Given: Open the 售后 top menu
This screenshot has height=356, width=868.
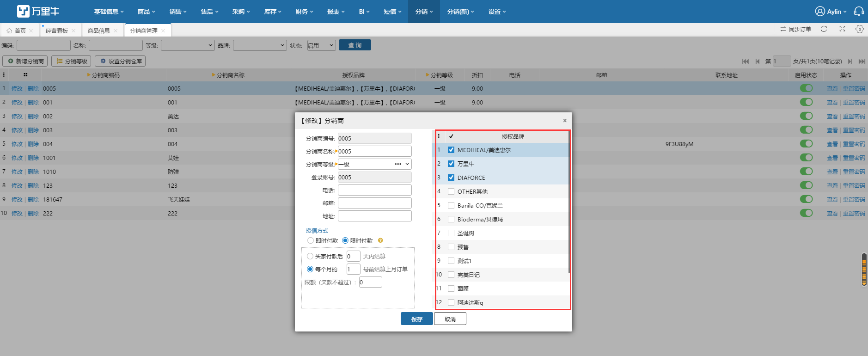Looking at the screenshot, I should tap(209, 12).
